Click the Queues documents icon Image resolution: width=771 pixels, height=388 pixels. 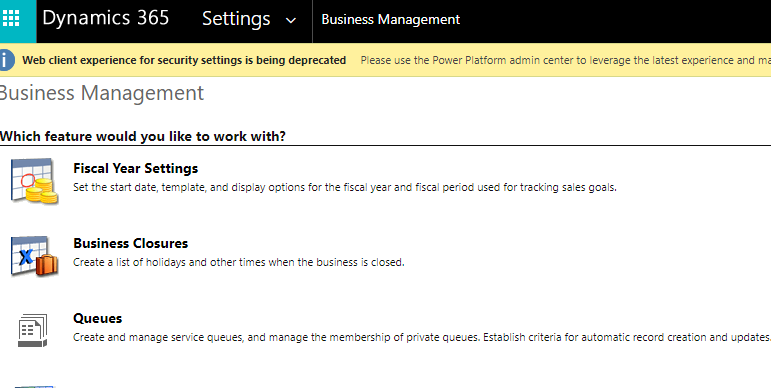click(32, 330)
